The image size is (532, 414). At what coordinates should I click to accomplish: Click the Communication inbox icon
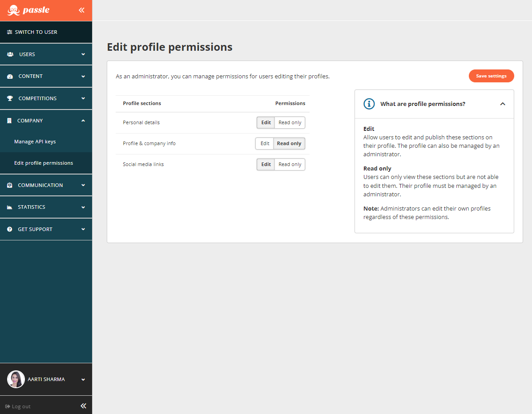click(x=9, y=185)
